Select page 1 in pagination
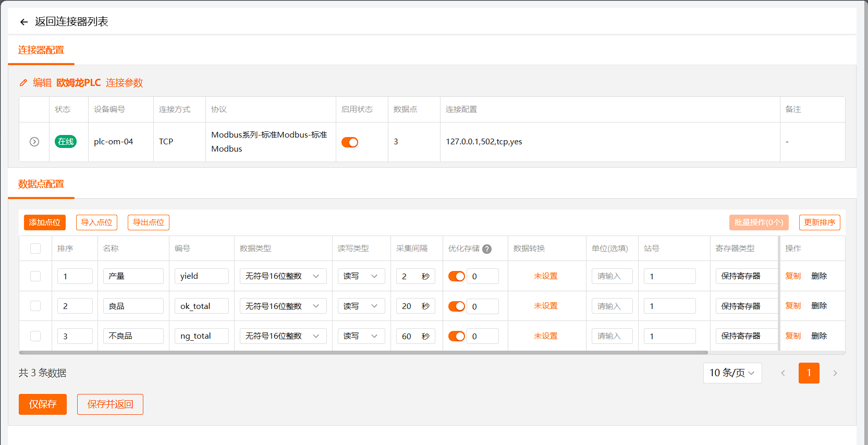 (809, 373)
